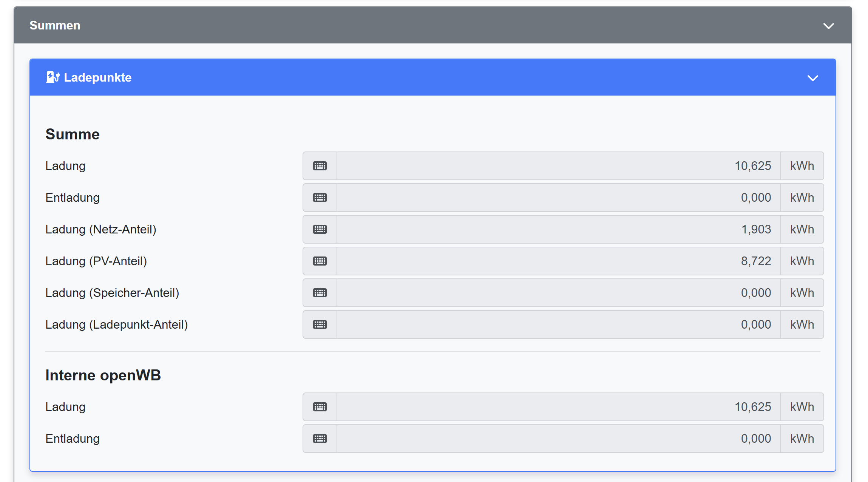
Task: Select the Summe Ladung value field
Action: 558,166
